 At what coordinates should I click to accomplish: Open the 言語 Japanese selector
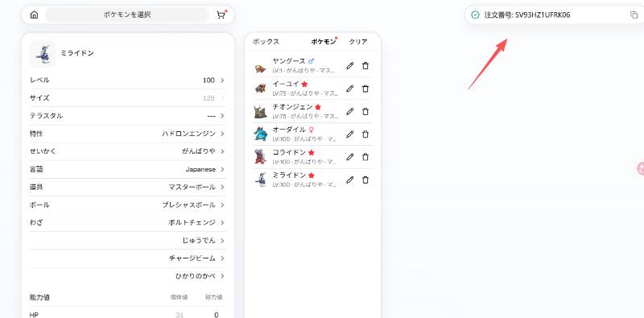click(x=127, y=169)
